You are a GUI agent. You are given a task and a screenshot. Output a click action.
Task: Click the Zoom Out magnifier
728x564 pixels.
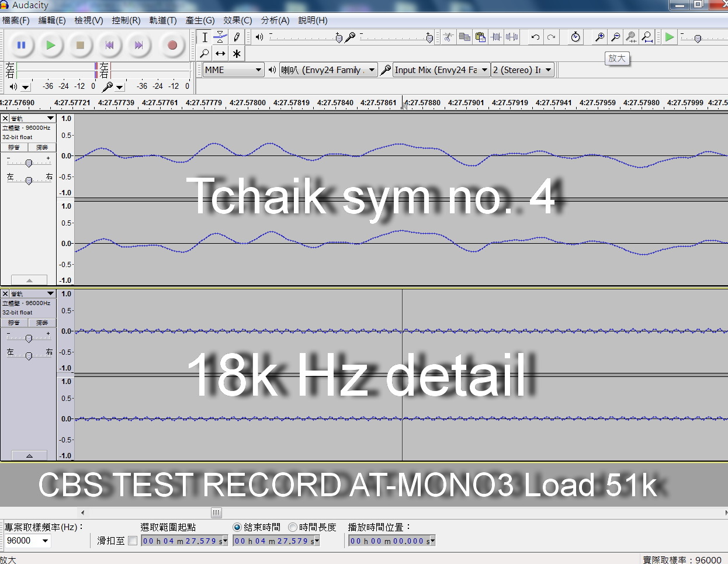(615, 37)
